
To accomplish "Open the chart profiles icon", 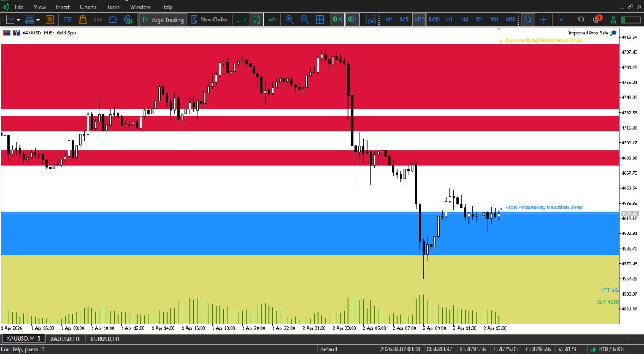I will (29, 19).
